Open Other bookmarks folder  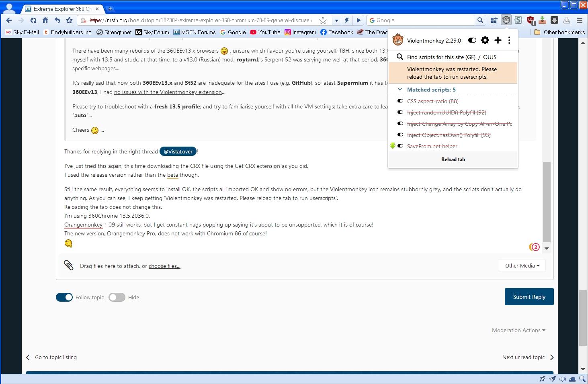[x=559, y=32]
